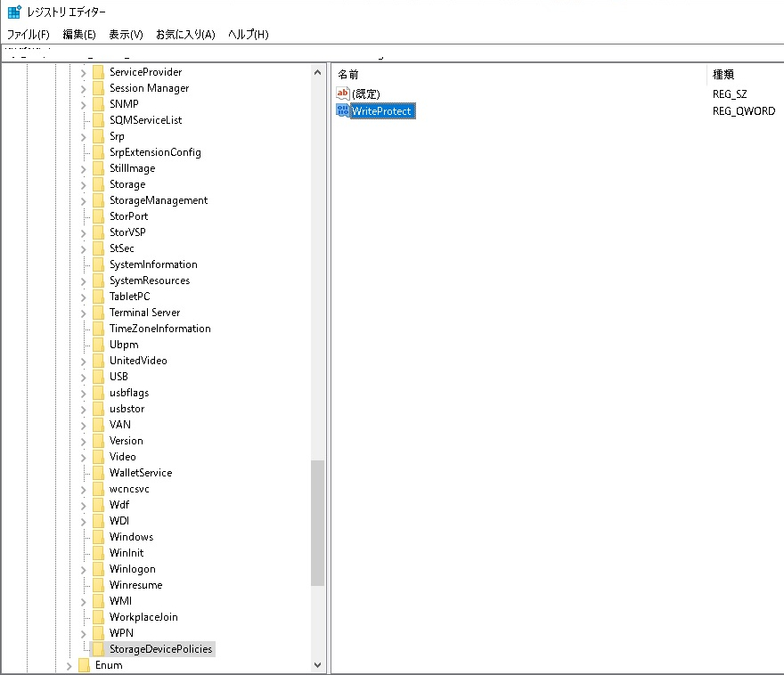
Task: Select the SNMP tree item
Action: point(121,103)
